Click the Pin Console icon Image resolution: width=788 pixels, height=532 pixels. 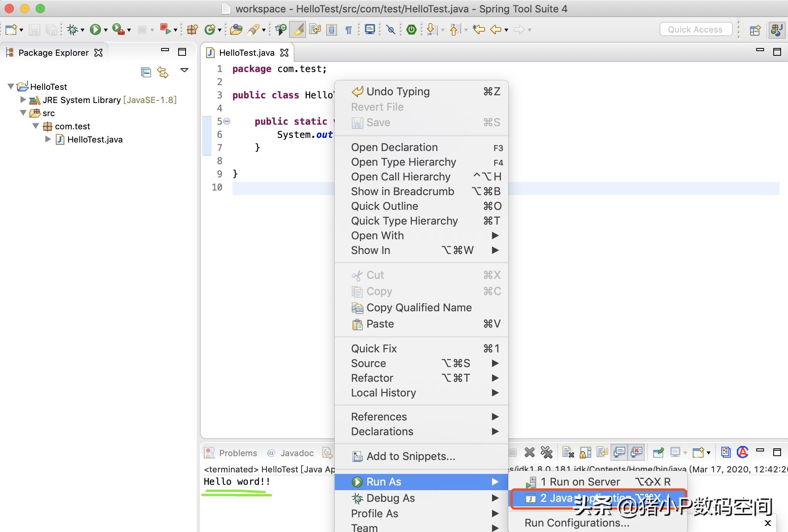tap(658, 452)
